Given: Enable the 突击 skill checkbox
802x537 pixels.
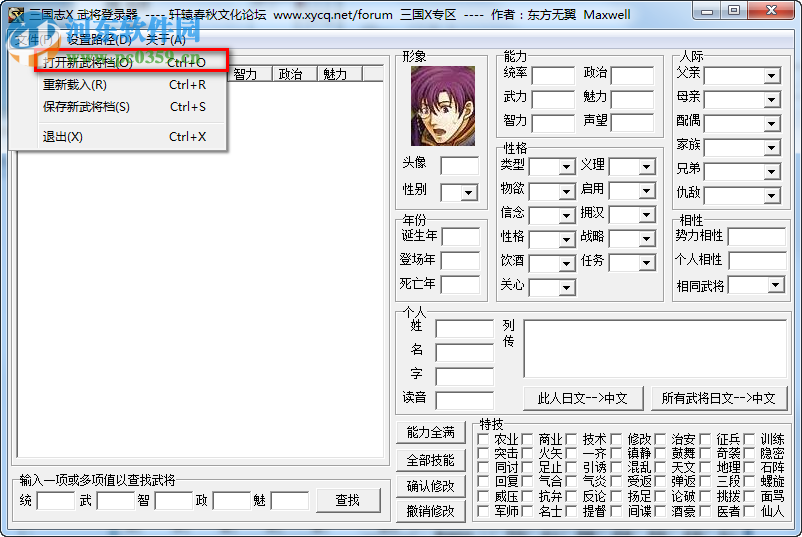Looking at the screenshot, I should coord(483,453).
